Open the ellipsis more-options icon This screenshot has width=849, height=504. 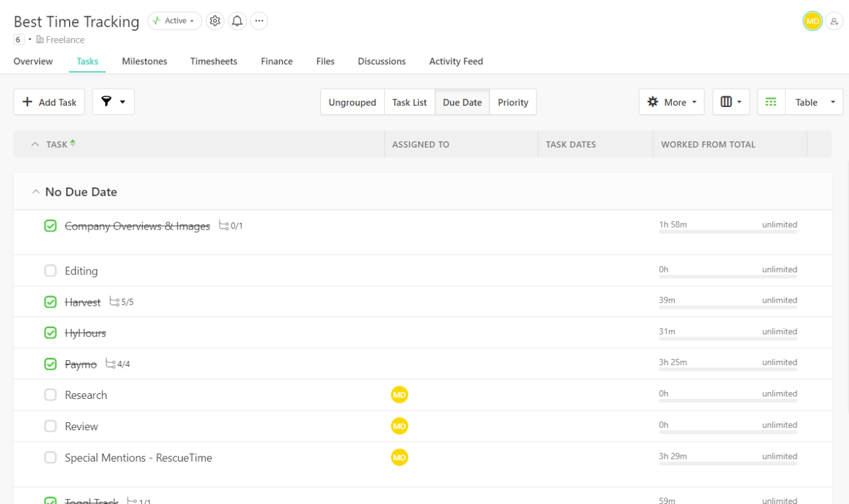coord(258,21)
